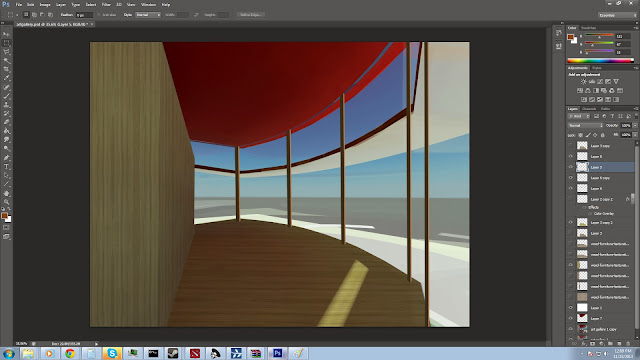Viewport: 640px width, 360px height.
Task: Select the Lasso tool
Action: pyautogui.click(x=6, y=52)
